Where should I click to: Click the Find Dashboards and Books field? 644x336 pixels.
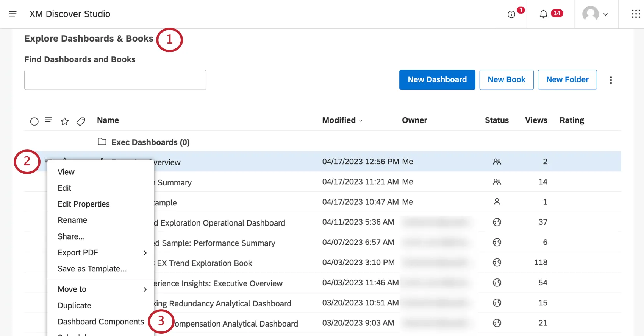(x=115, y=80)
